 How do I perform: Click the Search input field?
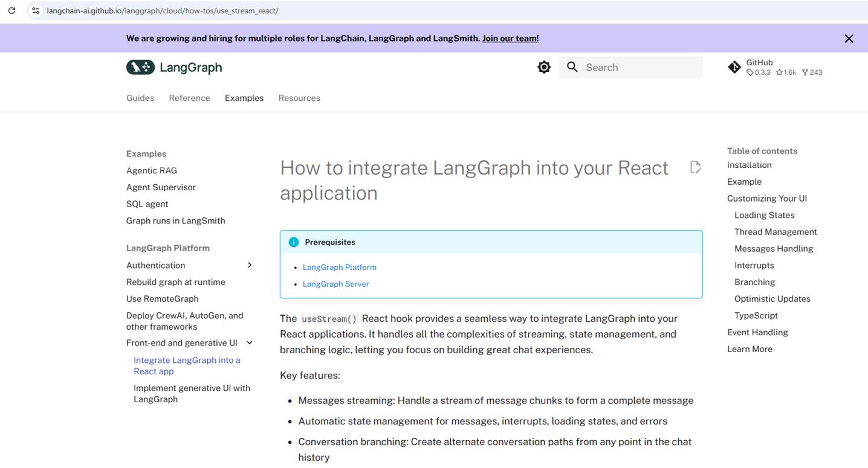coord(630,67)
